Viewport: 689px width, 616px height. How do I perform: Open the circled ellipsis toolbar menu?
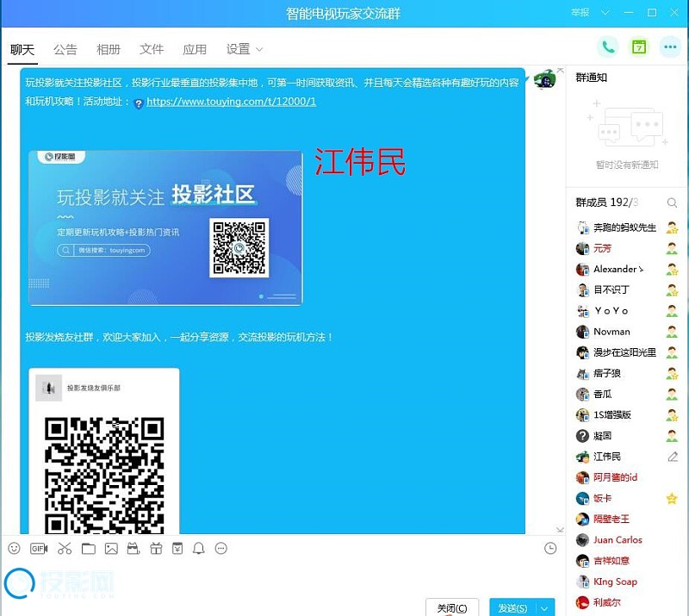click(x=221, y=548)
